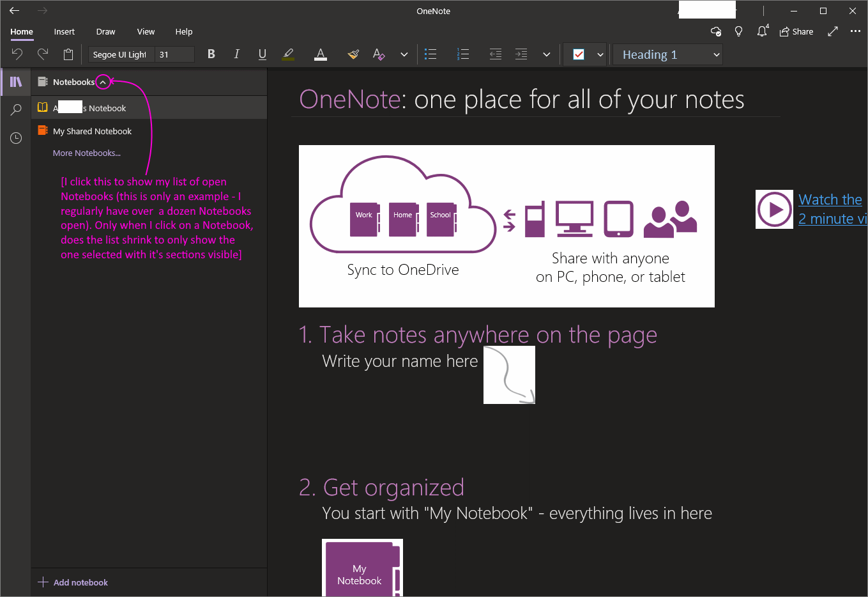Toggle underline formatting

pos(263,54)
